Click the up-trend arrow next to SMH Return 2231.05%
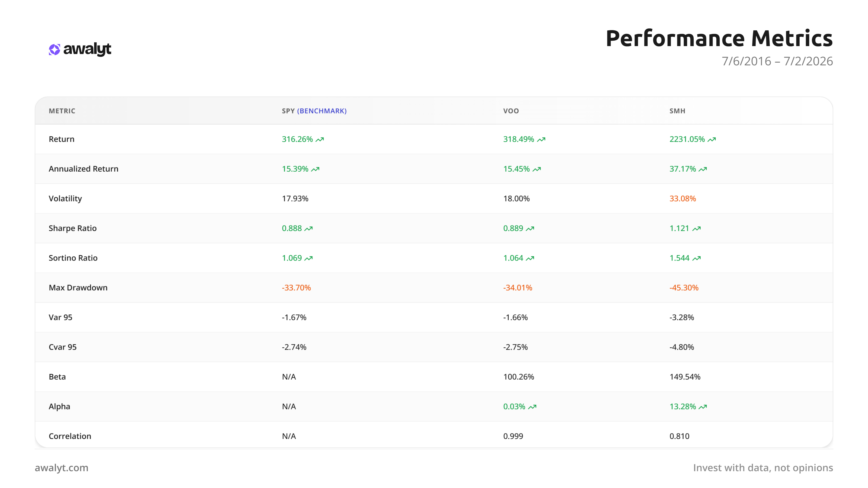 712,139
